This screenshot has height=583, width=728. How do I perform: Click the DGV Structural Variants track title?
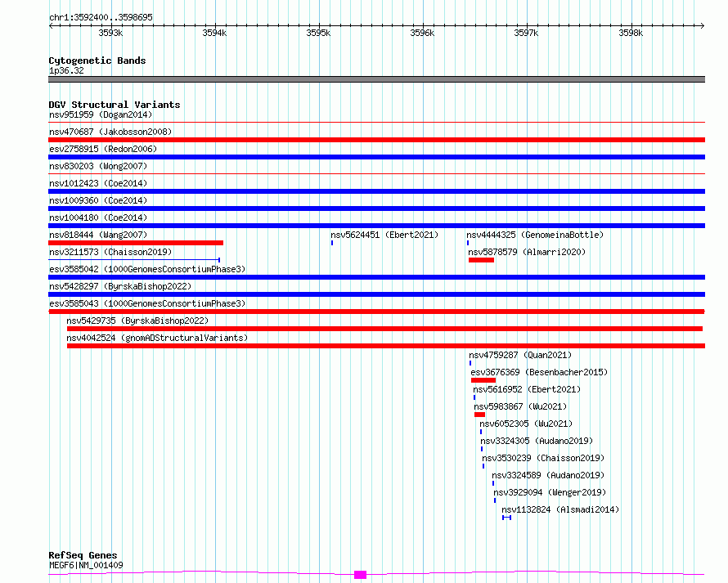[x=115, y=105]
